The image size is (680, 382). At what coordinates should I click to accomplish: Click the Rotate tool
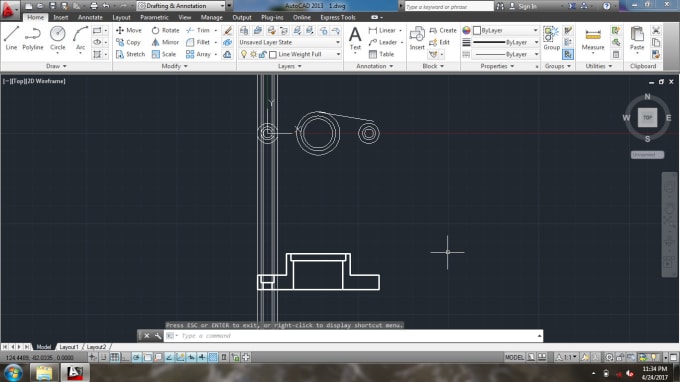165,30
